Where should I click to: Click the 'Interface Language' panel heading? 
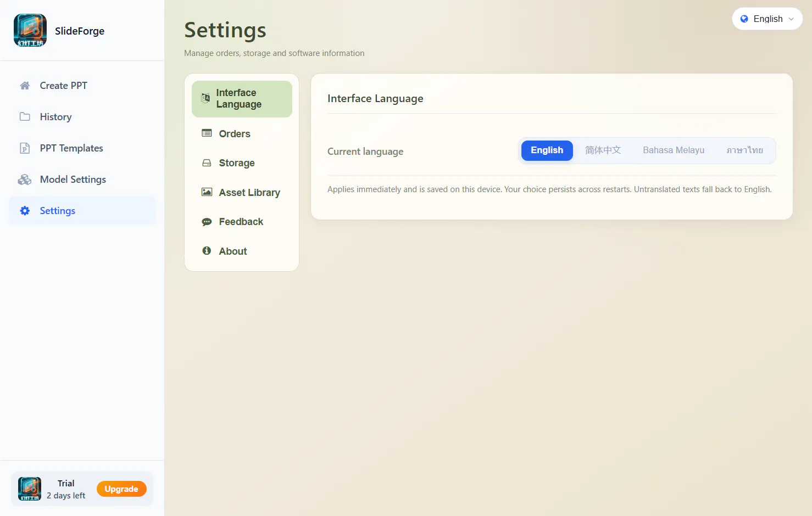tap(375, 99)
